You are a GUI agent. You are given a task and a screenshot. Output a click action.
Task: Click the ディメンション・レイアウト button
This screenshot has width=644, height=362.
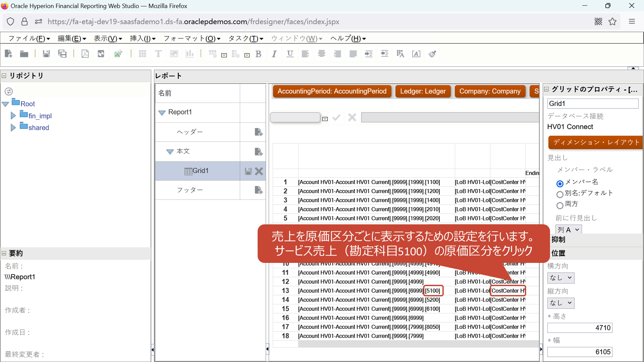[x=596, y=142]
